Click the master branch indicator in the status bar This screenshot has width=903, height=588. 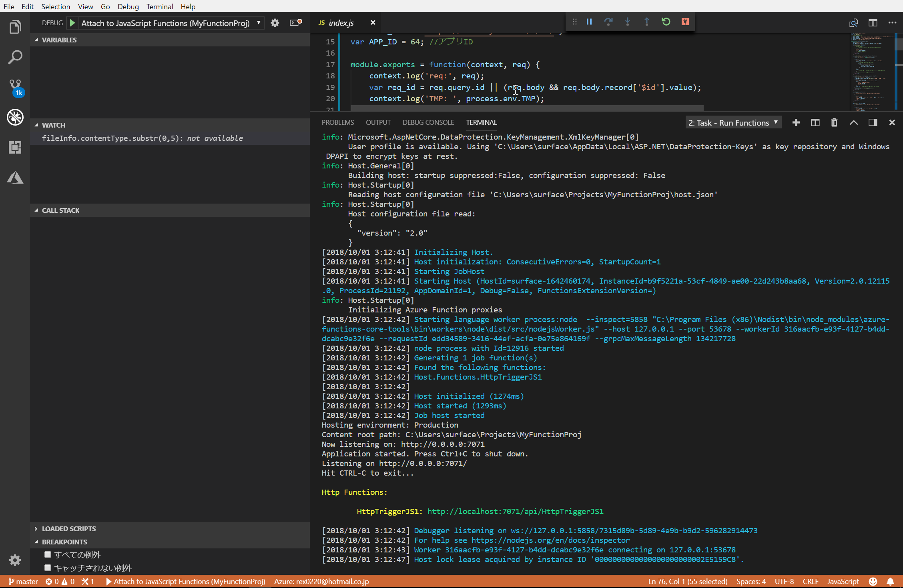(x=23, y=581)
